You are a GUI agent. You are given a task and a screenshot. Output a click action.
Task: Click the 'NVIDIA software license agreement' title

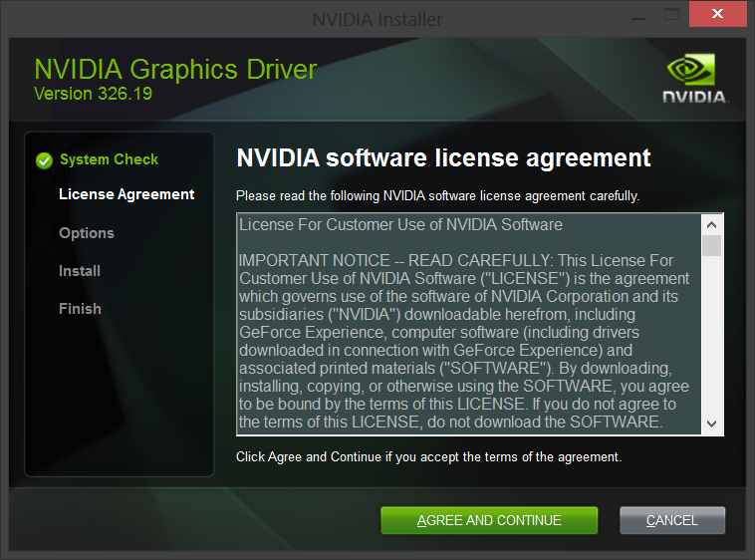coord(443,158)
